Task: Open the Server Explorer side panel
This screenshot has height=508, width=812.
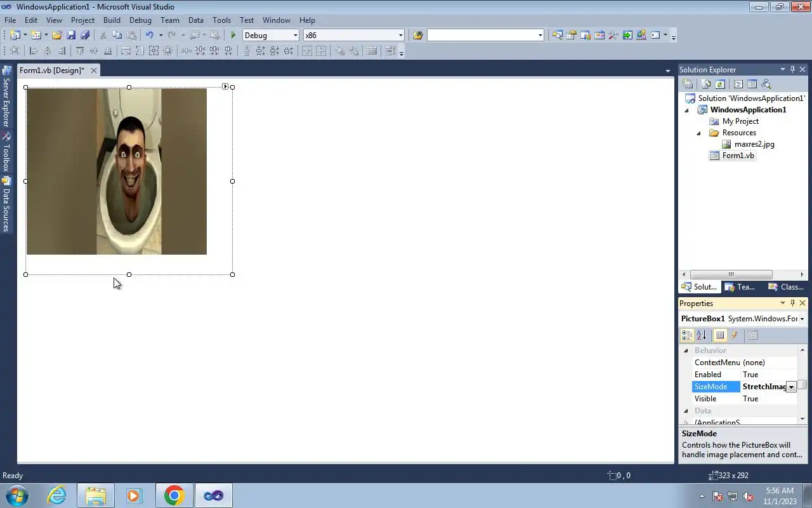Action: [6, 96]
